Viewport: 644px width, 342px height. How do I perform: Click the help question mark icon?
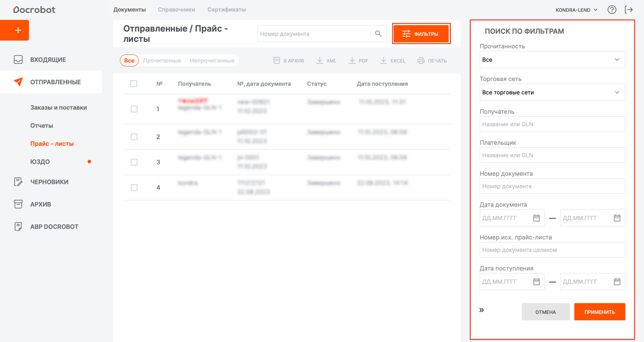coord(612,10)
